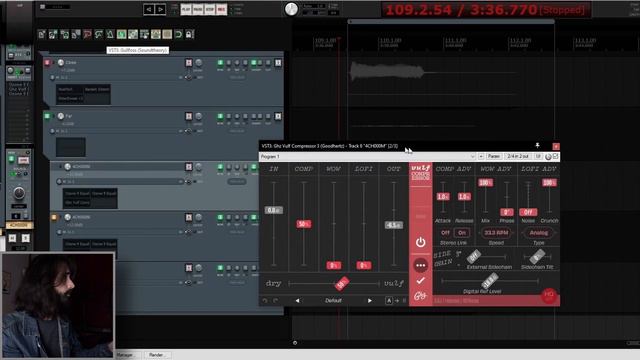Click the Default preset name
The height and width of the screenshot is (360, 640).
(x=333, y=301)
